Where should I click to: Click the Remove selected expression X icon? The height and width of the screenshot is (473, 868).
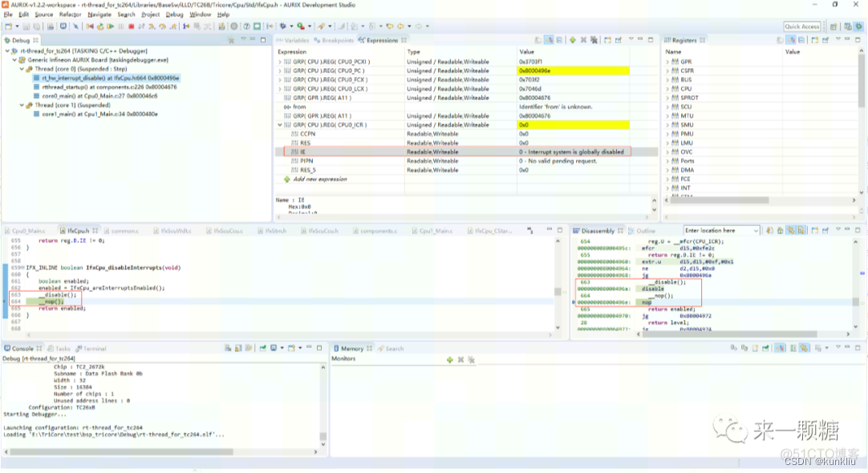pyautogui.click(x=583, y=40)
